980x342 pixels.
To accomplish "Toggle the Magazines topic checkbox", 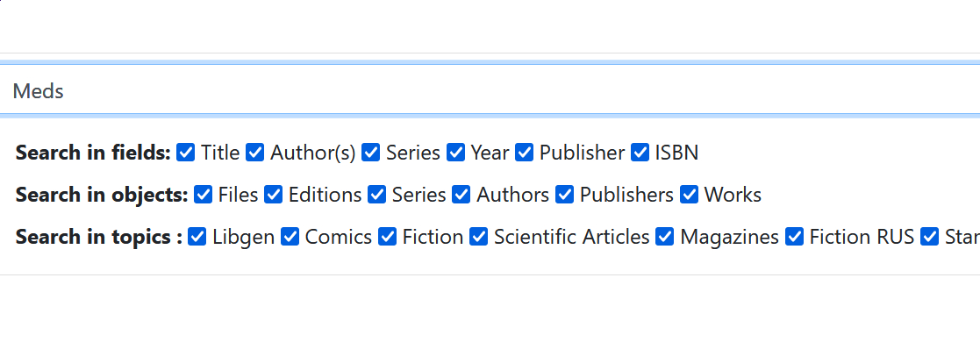I will coord(665,237).
